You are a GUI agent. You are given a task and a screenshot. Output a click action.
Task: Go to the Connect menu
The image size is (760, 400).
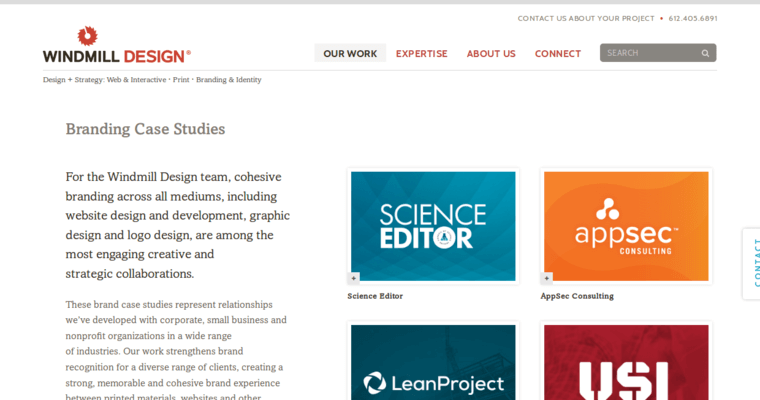[x=557, y=54]
